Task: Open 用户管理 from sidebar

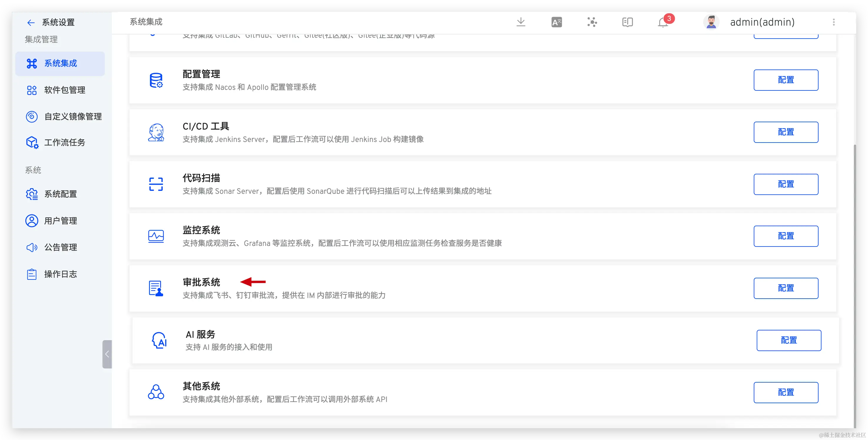Action: tap(60, 221)
